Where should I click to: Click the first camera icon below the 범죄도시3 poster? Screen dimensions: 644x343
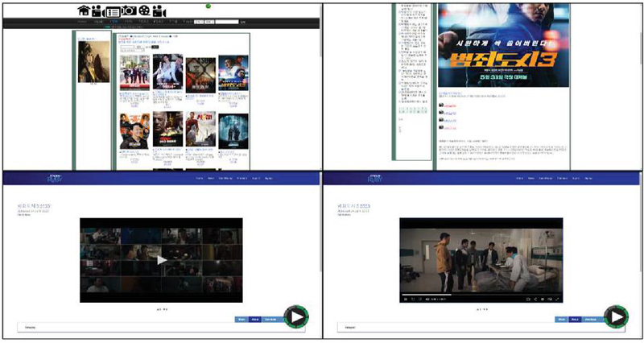coord(440,105)
